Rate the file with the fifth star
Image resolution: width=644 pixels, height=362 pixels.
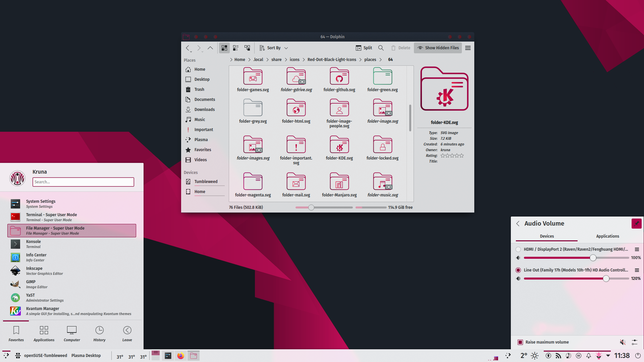click(462, 156)
